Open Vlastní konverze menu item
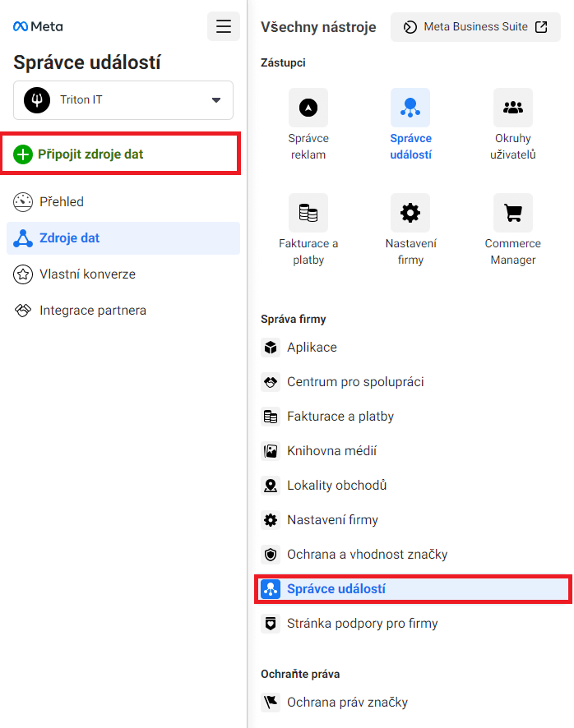The image size is (574, 728). (x=87, y=274)
